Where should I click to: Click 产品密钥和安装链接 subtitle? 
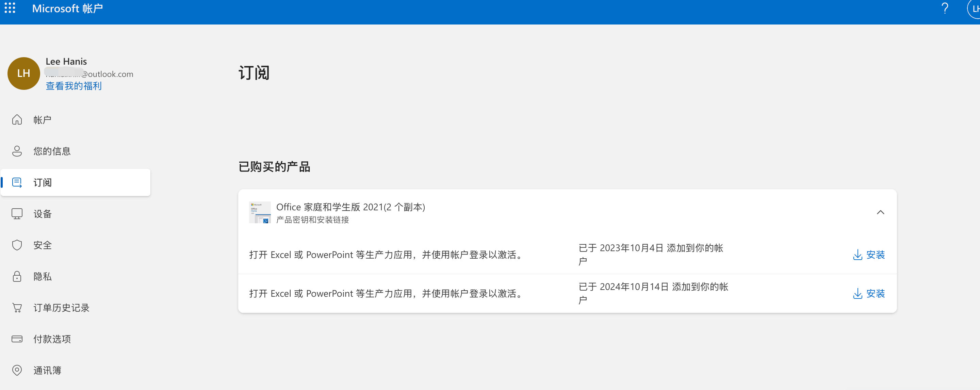coord(312,220)
